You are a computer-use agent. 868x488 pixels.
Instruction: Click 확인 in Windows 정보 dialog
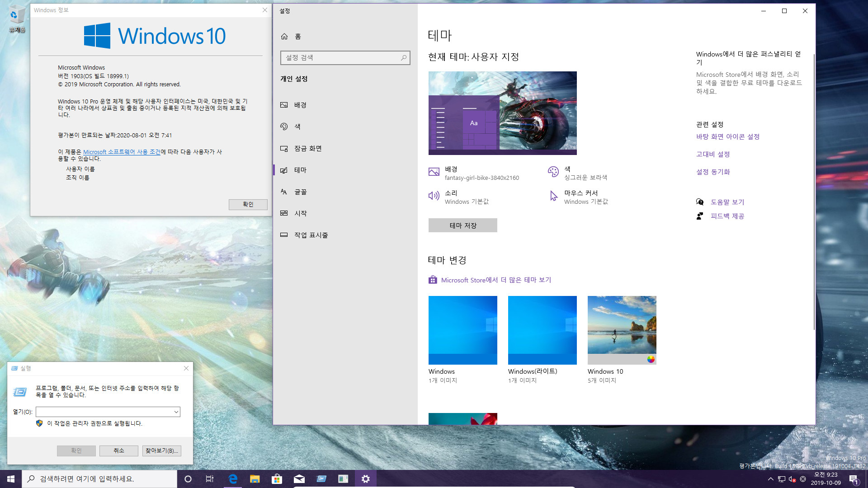248,204
